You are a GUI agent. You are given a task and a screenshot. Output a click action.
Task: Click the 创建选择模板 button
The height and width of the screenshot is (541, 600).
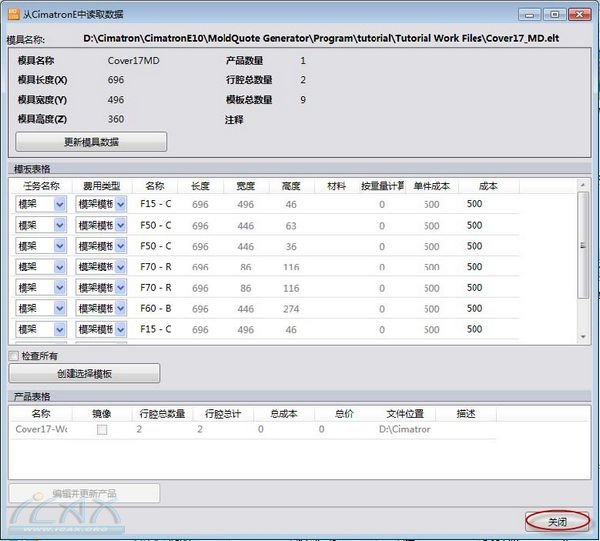click(84, 373)
